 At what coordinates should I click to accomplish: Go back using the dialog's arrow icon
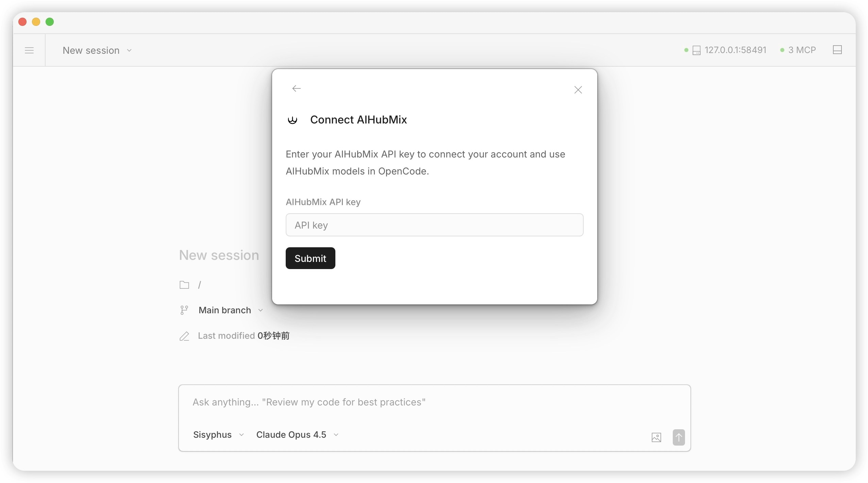coord(296,88)
